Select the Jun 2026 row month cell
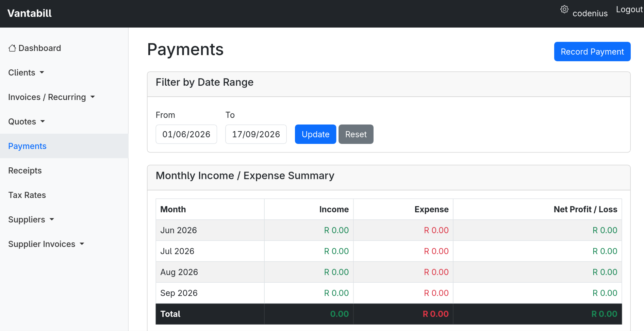Screen dimensions: 644x331 [210, 230]
